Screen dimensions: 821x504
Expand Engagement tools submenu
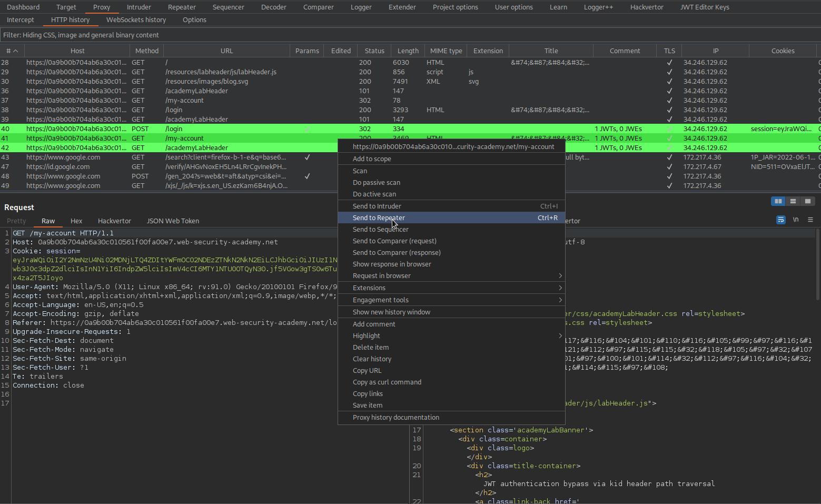[x=451, y=300]
